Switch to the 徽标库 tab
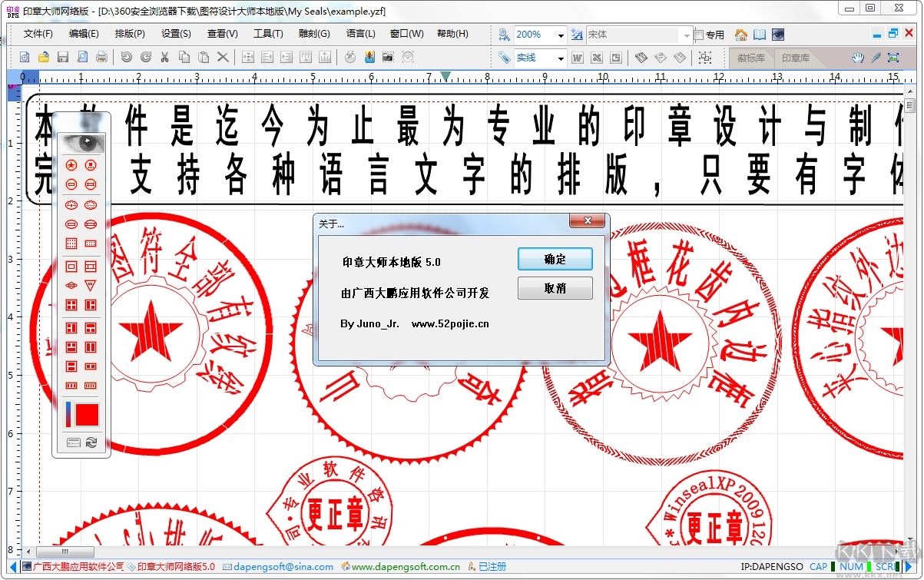 (750, 58)
